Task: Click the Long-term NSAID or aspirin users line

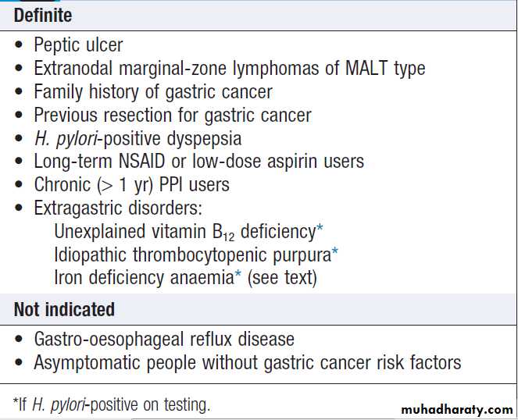Action: 198,162
